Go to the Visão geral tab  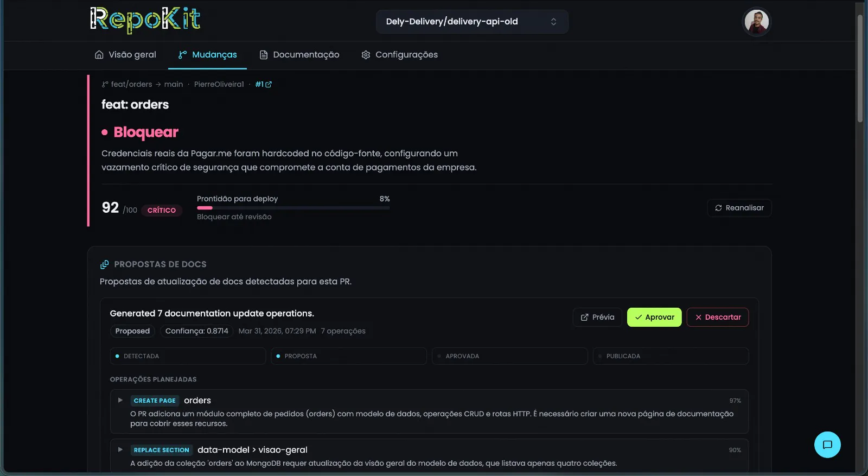(125, 55)
